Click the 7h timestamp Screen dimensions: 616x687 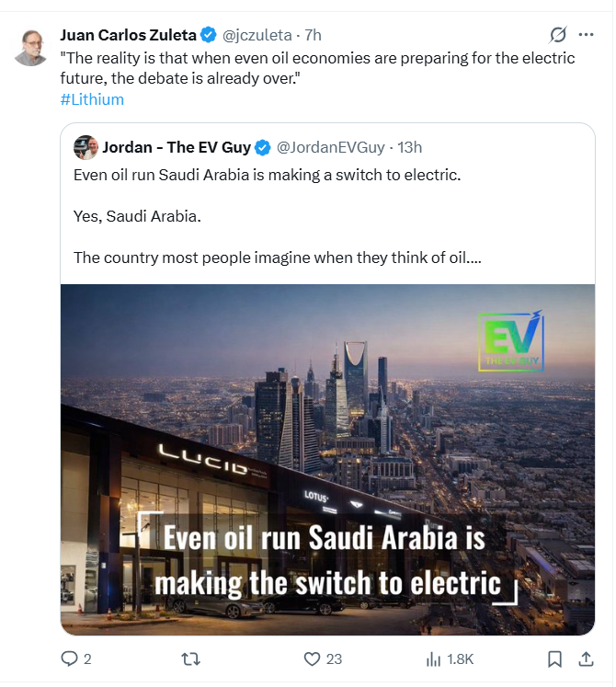click(x=313, y=35)
